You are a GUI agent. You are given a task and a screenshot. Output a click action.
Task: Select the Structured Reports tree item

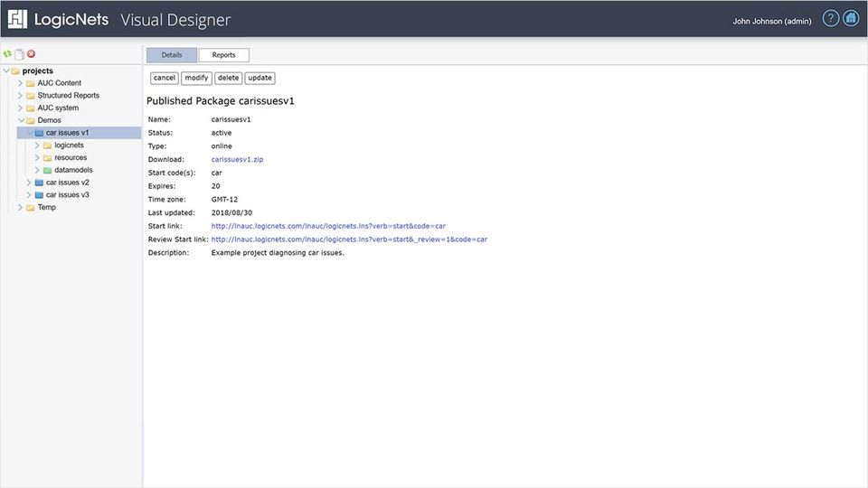tap(68, 96)
